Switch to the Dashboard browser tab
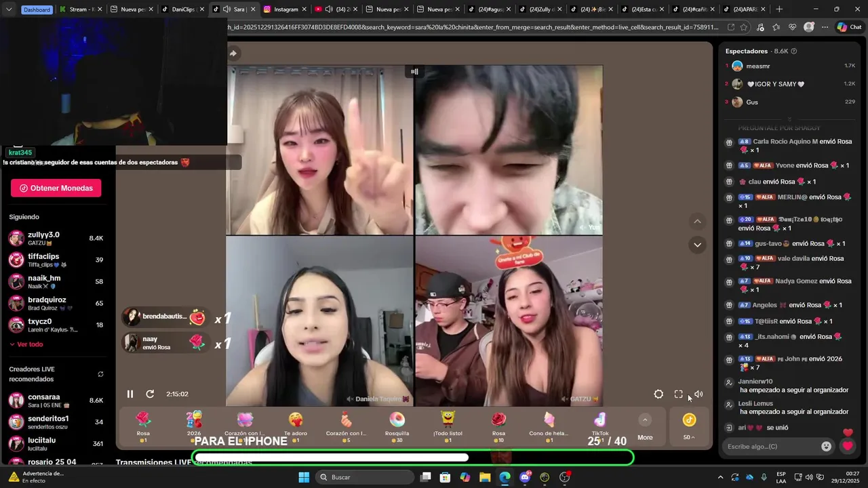Screen dimensions: 868x488 pos(37,9)
